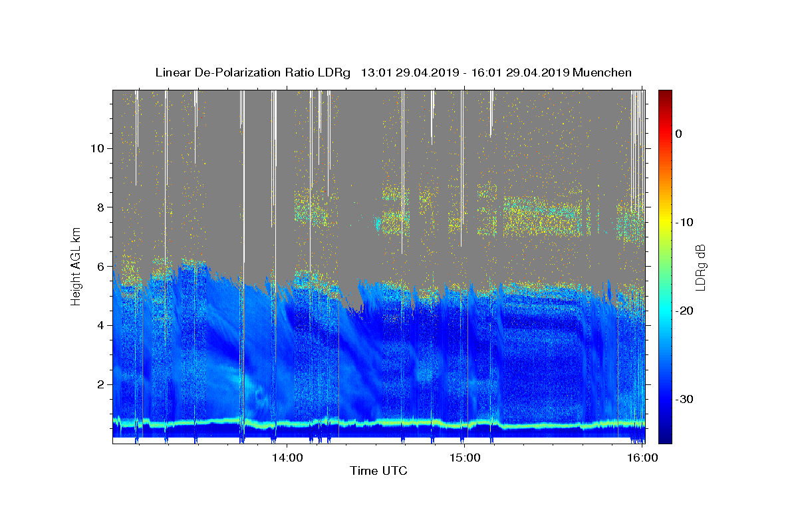798x532 pixels.
Task: Click the colorbar label 'LDRg dB'
Action: tap(700, 267)
